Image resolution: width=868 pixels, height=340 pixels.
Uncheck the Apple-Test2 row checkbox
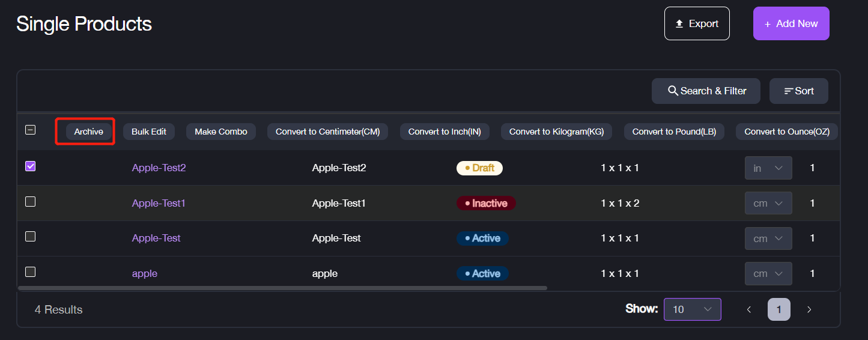(x=30, y=166)
